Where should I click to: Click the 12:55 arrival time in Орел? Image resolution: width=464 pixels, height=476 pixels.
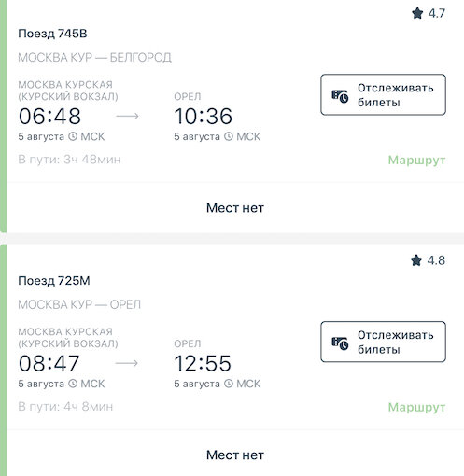(x=203, y=363)
